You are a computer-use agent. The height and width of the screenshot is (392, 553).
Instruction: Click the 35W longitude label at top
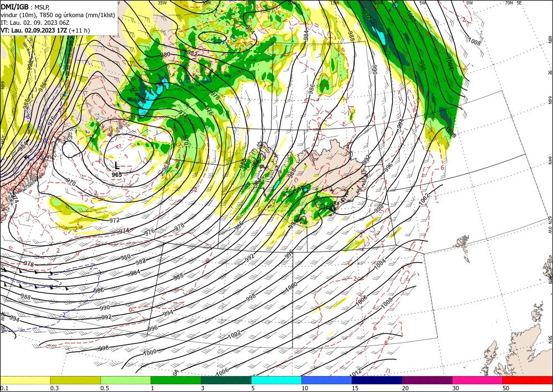162,2
